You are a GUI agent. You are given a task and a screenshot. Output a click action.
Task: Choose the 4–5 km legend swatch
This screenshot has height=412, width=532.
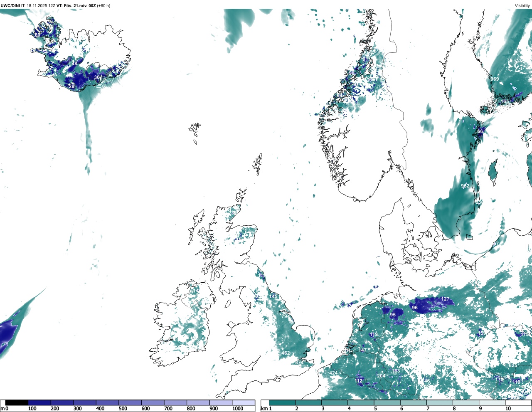pyautogui.click(x=361, y=402)
